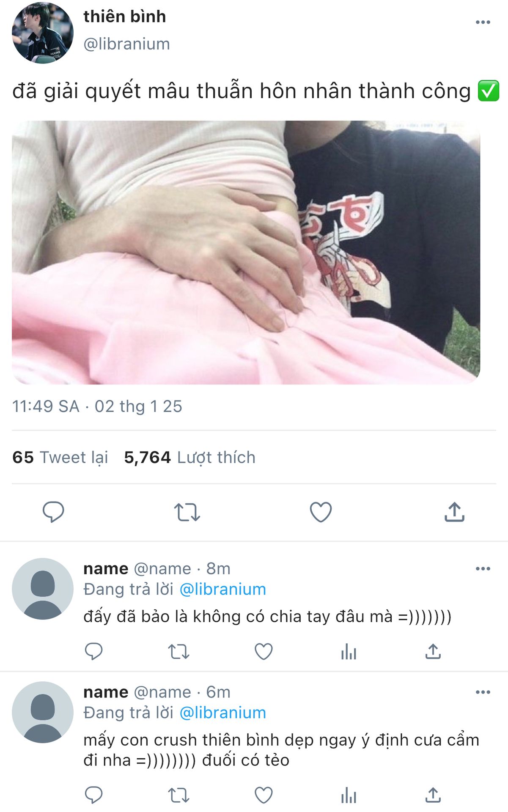The height and width of the screenshot is (812, 508).
Task: Like the main tweet with heart icon
Action: click(321, 512)
